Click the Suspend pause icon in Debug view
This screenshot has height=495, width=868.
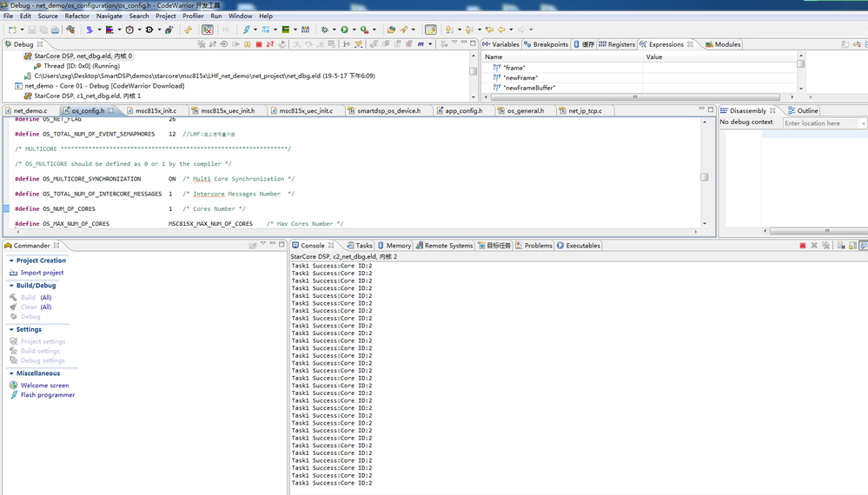pos(247,44)
